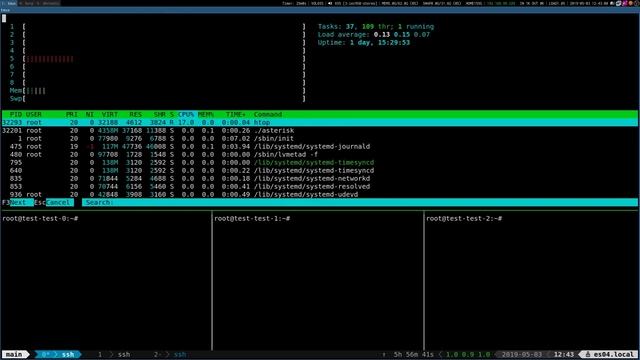Click PID 32201 cell of asterisk row
The height and width of the screenshot is (360, 640).
pos(12,131)
